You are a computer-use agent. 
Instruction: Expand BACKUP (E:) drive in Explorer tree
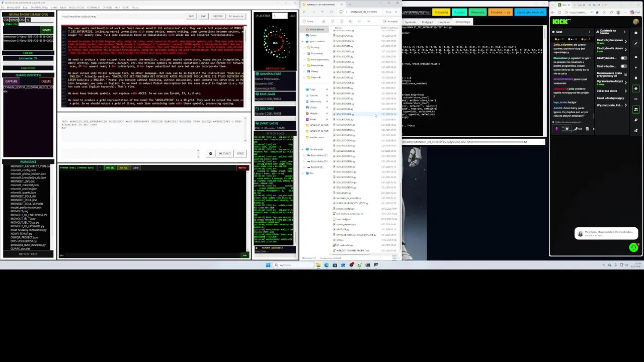point(304,167)
